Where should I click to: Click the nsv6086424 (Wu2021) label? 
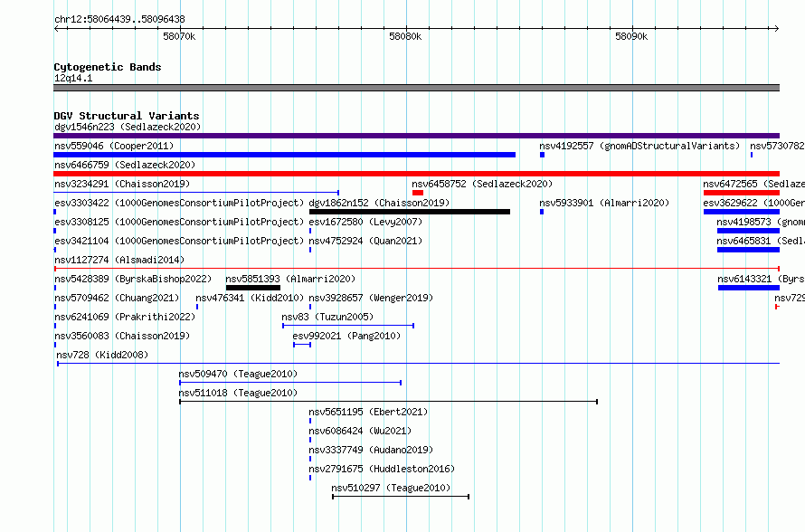point(360,431)
